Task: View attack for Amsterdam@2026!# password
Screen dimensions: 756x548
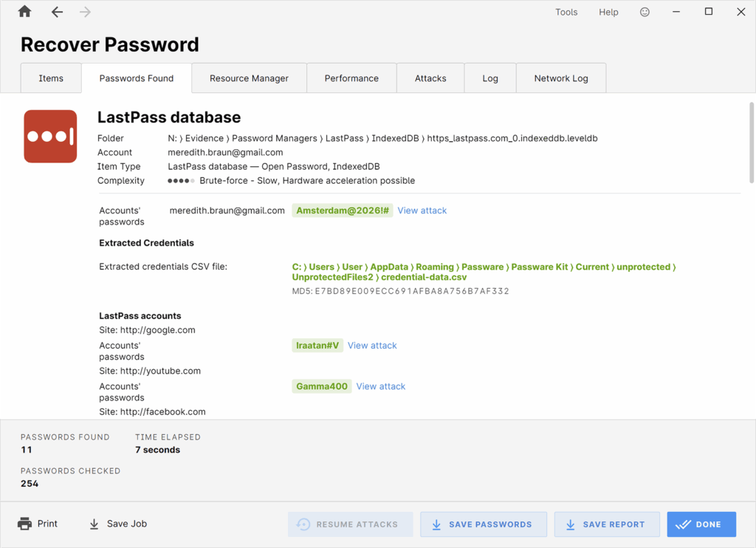Action: (422, 210)
